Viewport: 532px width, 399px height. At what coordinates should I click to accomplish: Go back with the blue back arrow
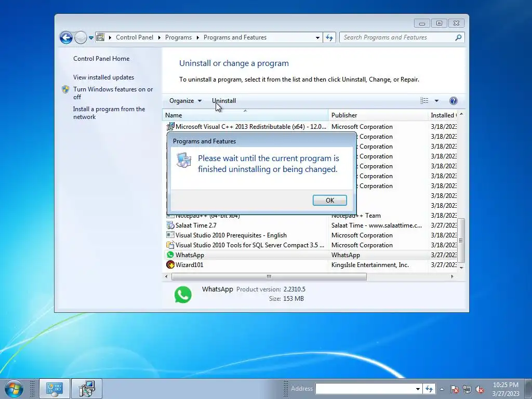point(66,37)
